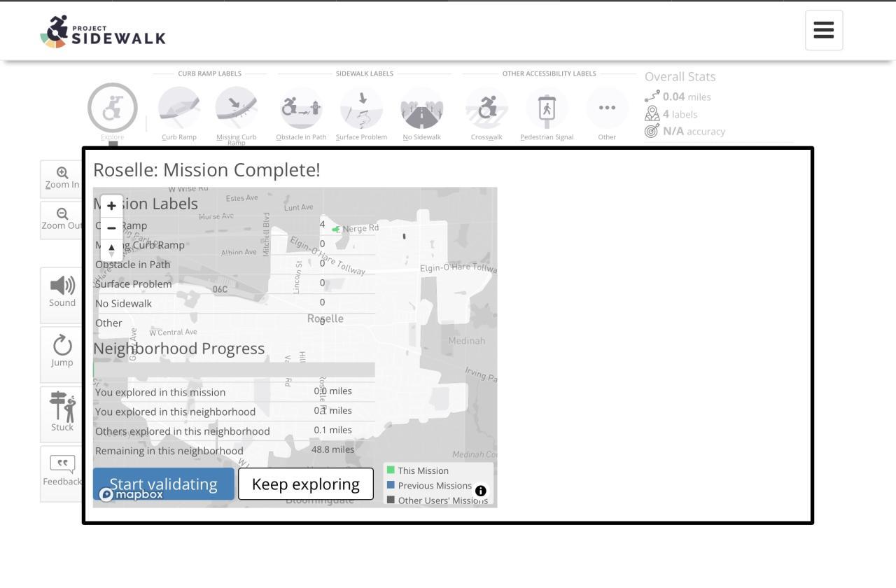Screen dimensions: 896x588
Task: Click 'You explored in this mission' row
Action: (x=234, y=391)
